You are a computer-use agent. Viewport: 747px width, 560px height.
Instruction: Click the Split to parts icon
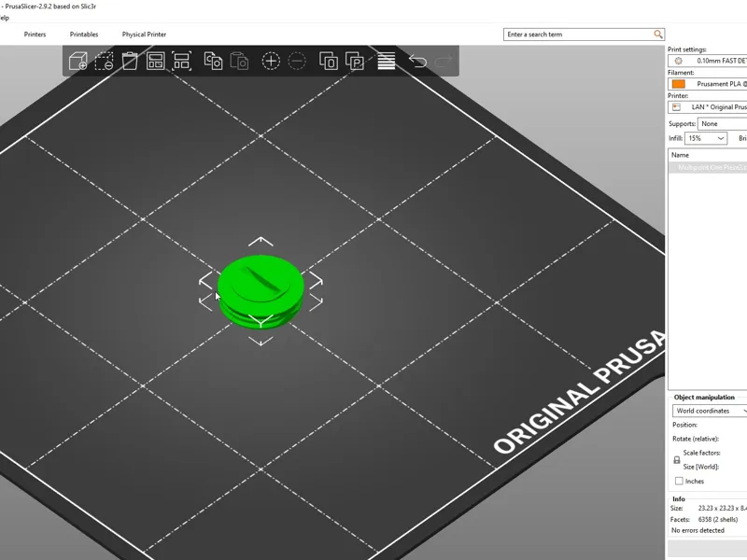click(x=355, y=62)
